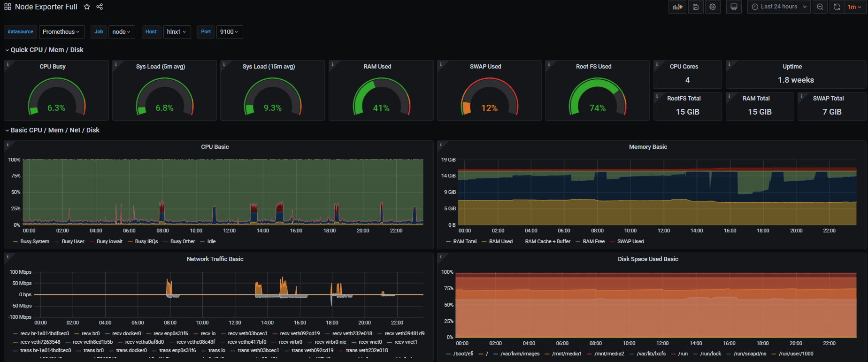Open the Host hlnx1 dropdown

point(177,32)
